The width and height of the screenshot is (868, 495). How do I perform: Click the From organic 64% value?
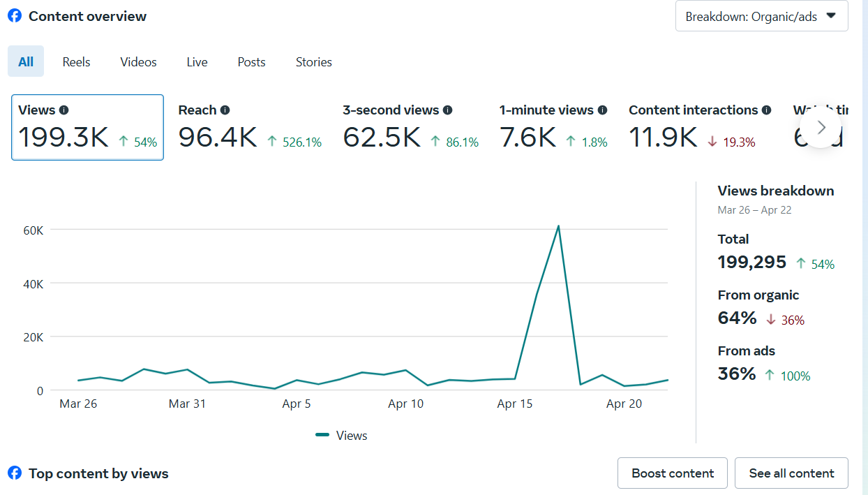[x=737, y=318]
